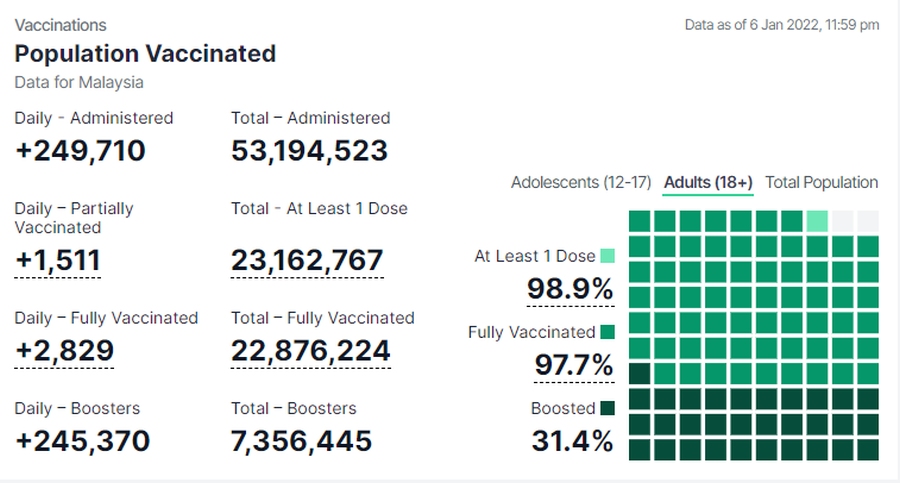This screenshot has height=483, width=900.
Task: Click the 31.4% boosted percentage
Action: coord(572,440)
